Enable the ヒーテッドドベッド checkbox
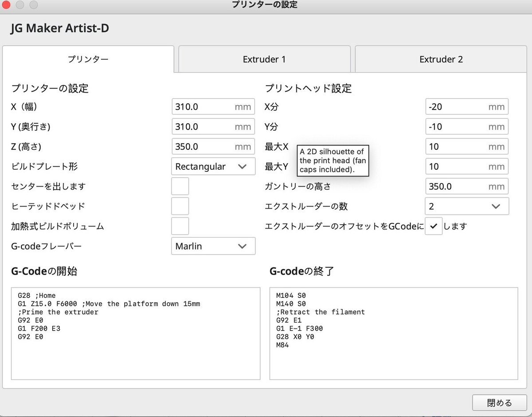This screenshot has height=417, width=532. pyautogui.click(x=180, y=206)
